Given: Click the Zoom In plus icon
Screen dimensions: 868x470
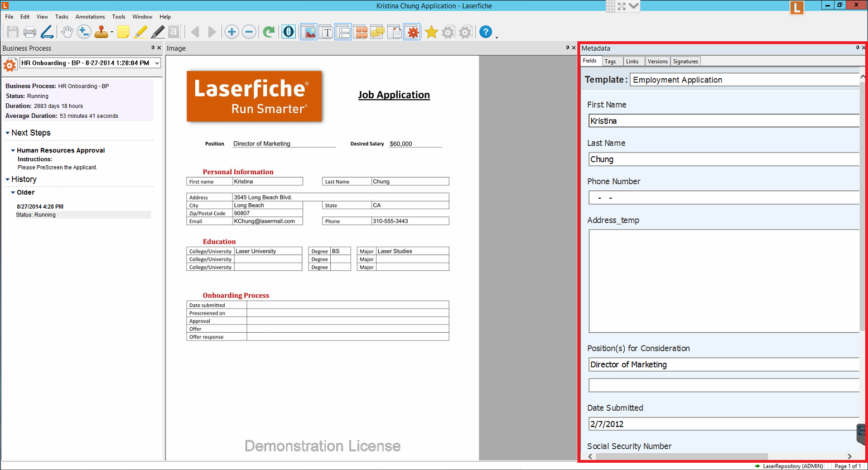Looking at the screenshot, I should point(232,32).
